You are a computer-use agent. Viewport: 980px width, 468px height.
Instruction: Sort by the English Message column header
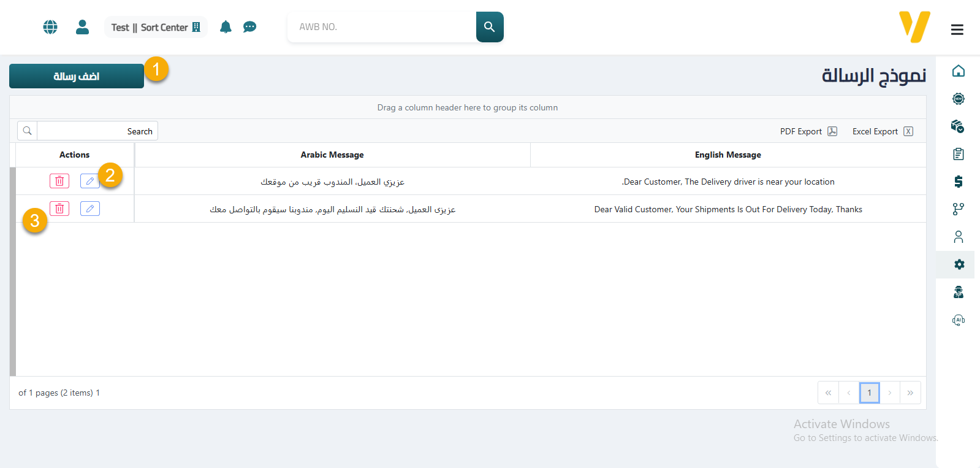coord(728,155)
